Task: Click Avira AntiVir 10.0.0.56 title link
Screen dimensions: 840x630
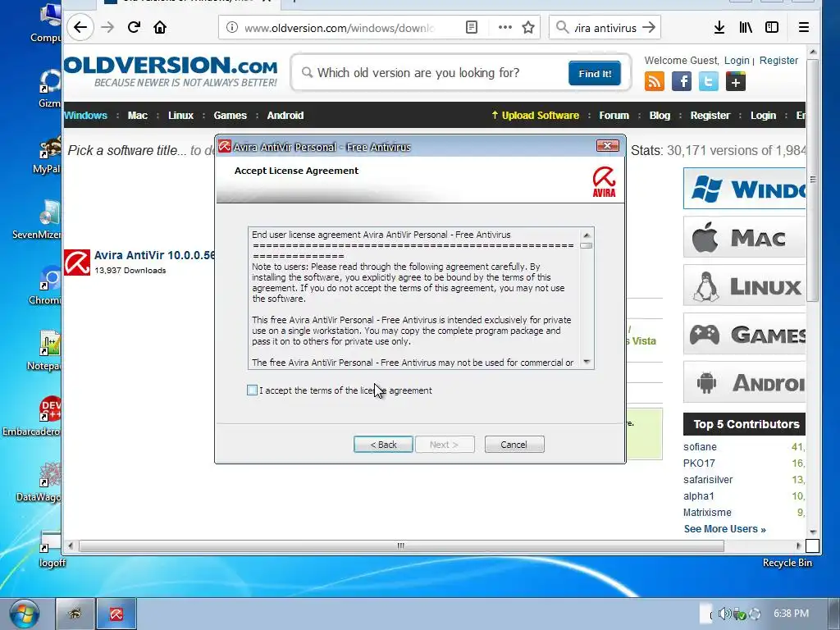Action: click(x=154, y=255)
